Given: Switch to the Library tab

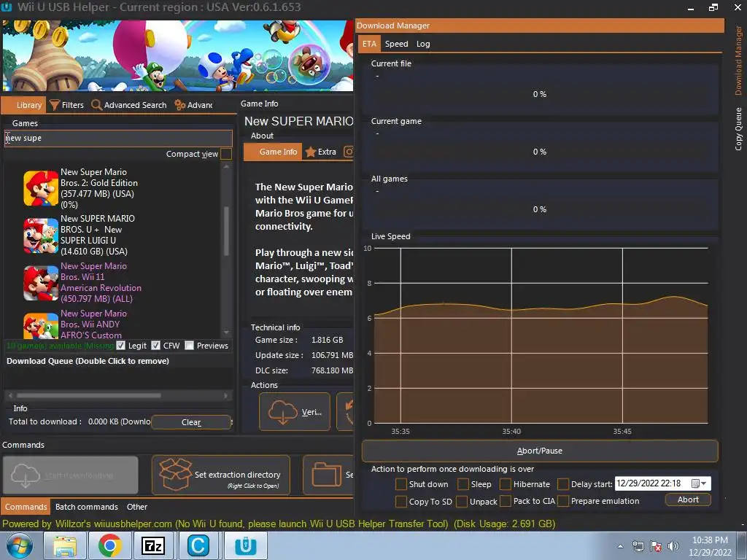Looking at the screenshot, I should 24,105.
